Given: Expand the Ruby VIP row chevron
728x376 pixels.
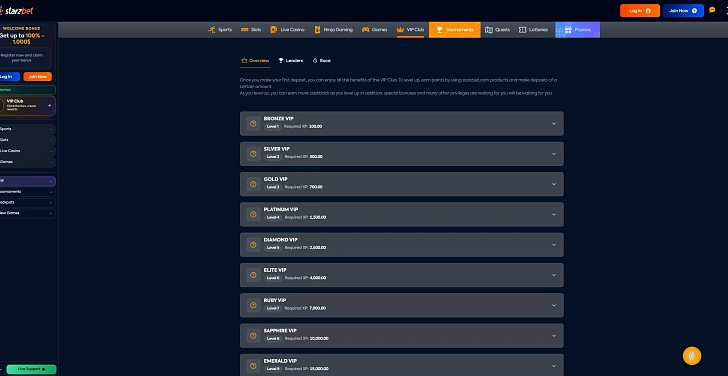Looking at the screenshot, I should coord(553,305).
